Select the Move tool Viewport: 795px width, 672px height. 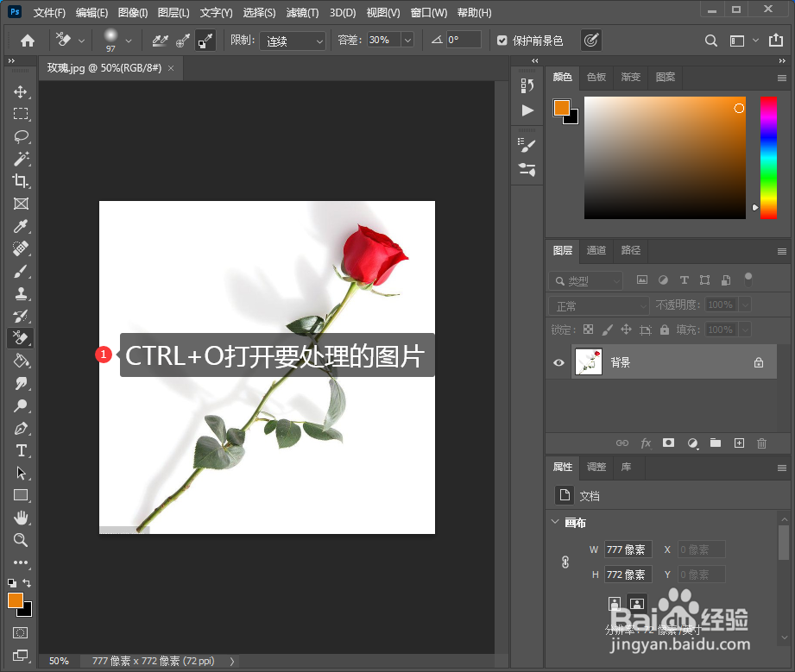coord(21,91)
